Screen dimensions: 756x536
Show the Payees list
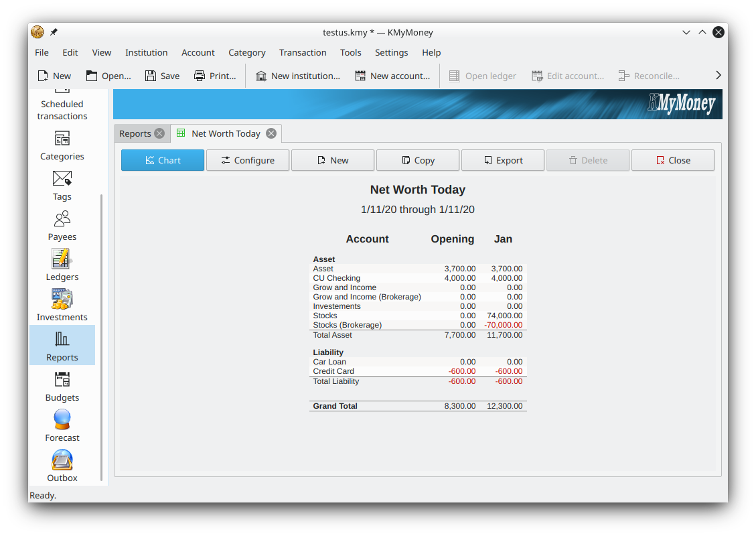pos(62,224)
